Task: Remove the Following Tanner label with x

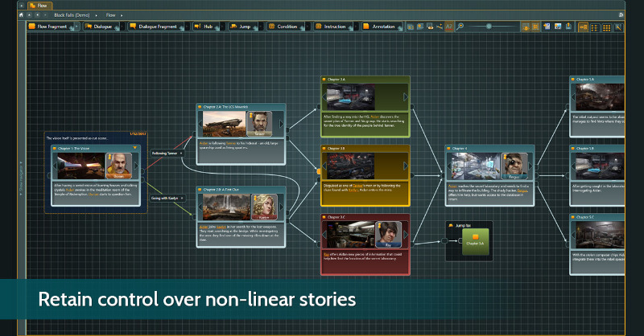Action: coord(181,154)
